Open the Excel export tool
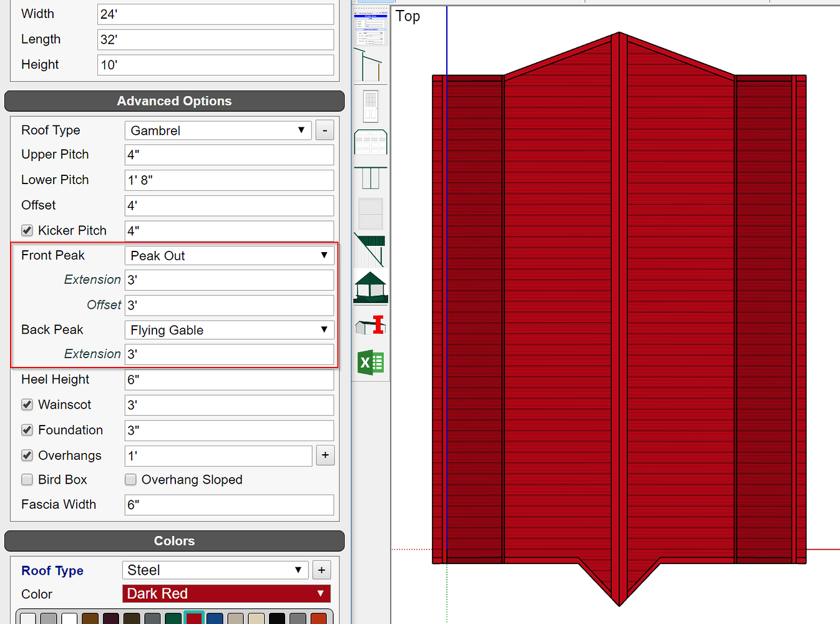The width and height of the screenshot is (840, 624). tap(370, 362)
